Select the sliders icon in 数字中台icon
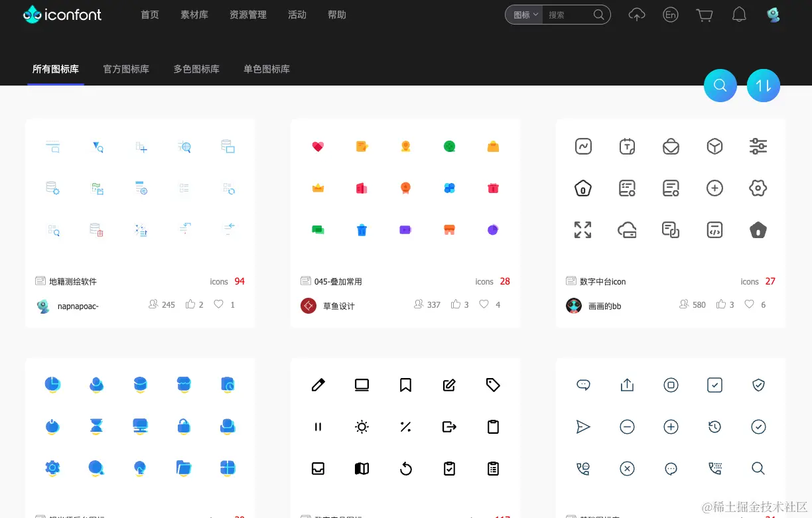Image resolution: width=812 pixels, height=518 pixels. coord(758,147)
